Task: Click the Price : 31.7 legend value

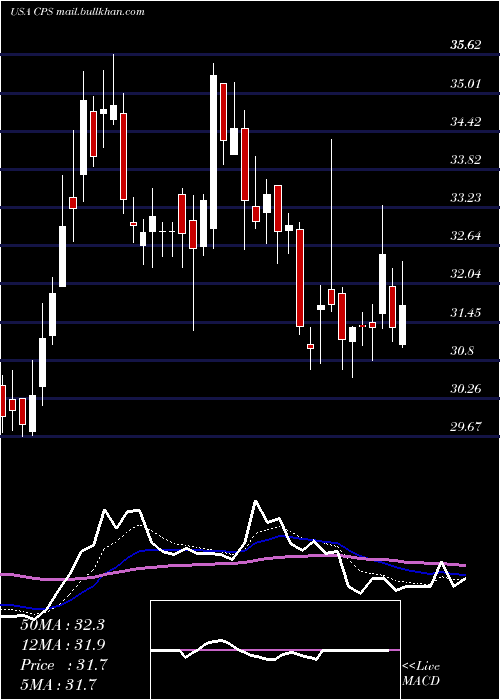Action: click(x=64, y=665)
